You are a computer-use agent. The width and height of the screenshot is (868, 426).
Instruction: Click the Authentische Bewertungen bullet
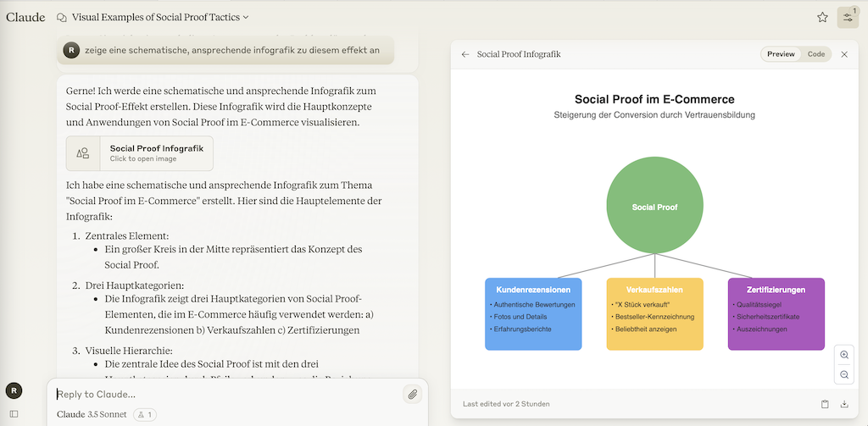(x=532, y=304)
